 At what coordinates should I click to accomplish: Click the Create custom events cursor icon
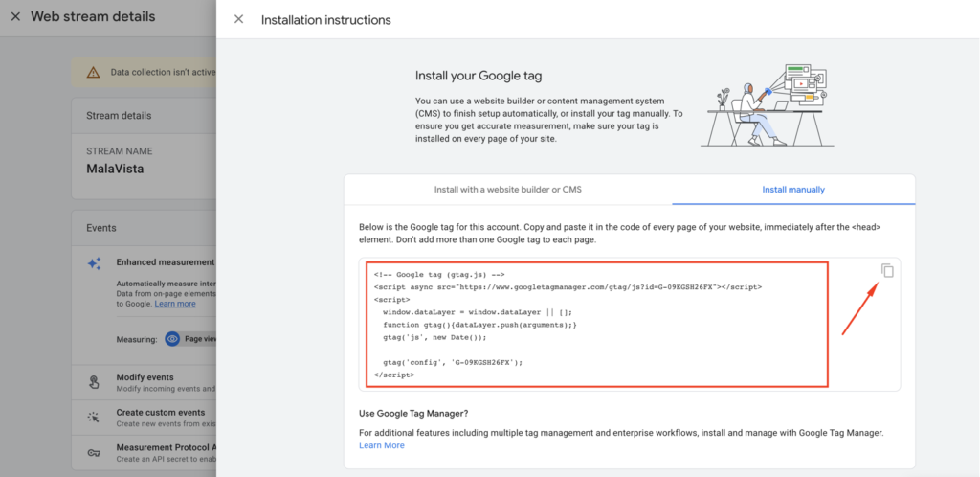94,418
